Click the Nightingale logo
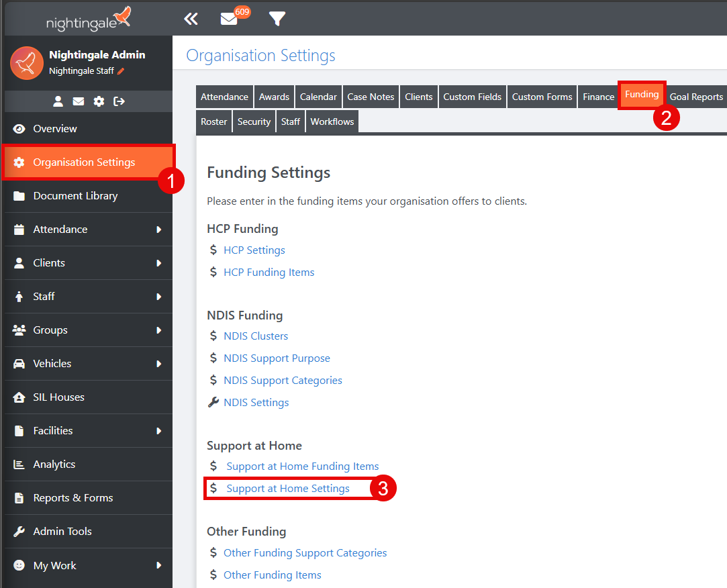Viewport: 727px width, 588px height. (x=88, y=19)
